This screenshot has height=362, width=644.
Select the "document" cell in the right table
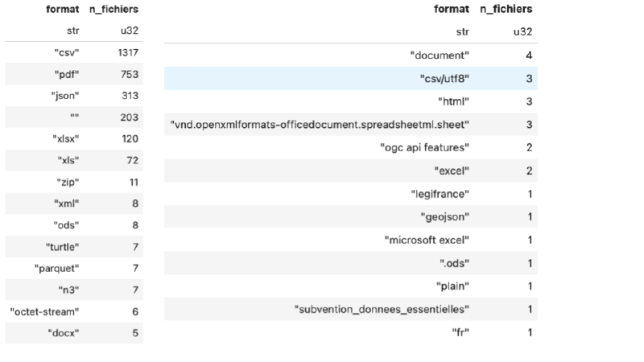pos(439,56)
